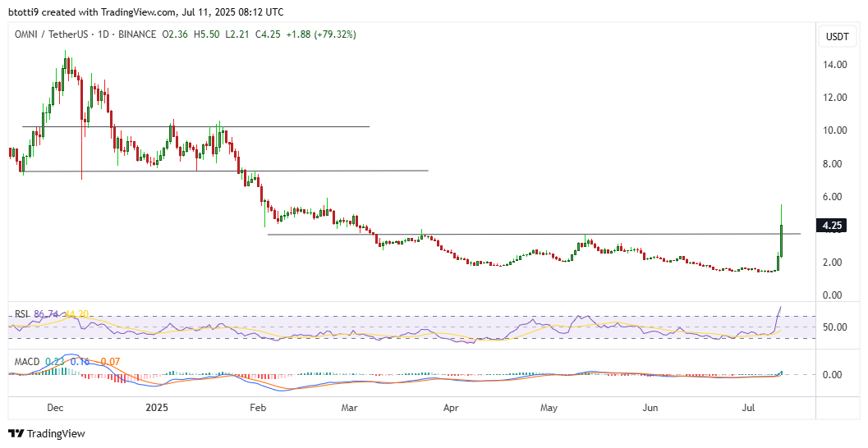Click the 2025 year marker on time axis
Viewport: 868px width, 448px height.
(156, 406)
